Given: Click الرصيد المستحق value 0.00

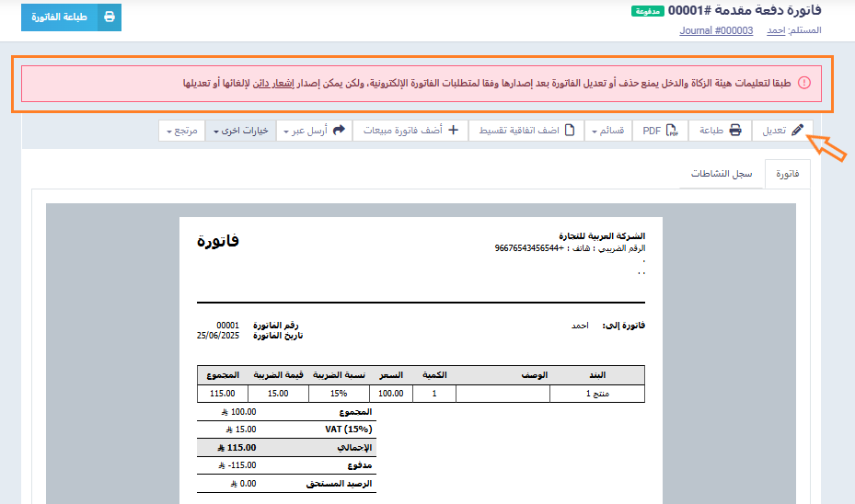Looking at the screenshot, I should pos(243,483).
